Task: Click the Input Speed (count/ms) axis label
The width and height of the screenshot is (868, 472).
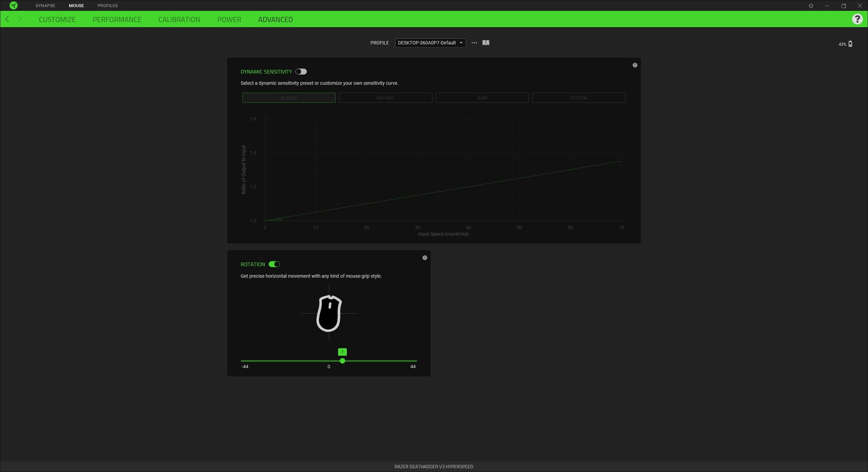Action: point(443,234)
